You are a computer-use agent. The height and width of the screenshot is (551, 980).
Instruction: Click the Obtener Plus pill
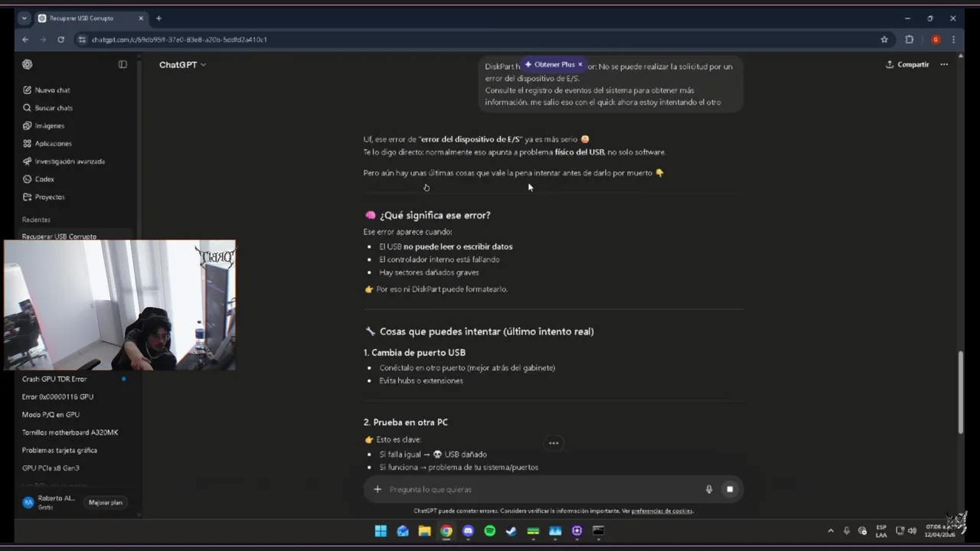(550, 64)
